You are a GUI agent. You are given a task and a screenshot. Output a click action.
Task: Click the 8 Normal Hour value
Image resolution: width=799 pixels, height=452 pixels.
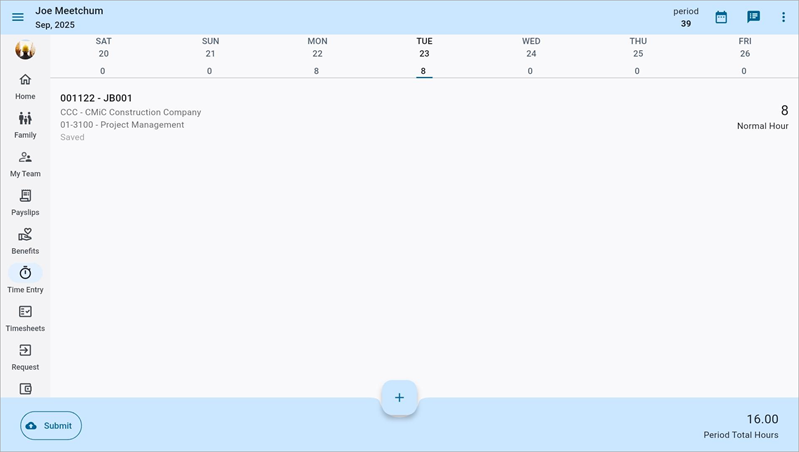point(762,117)
